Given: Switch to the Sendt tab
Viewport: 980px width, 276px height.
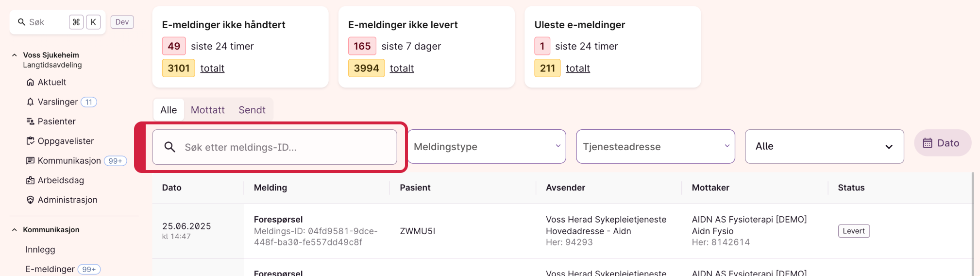Looking at the screenshot, I should tap(252, 110).
